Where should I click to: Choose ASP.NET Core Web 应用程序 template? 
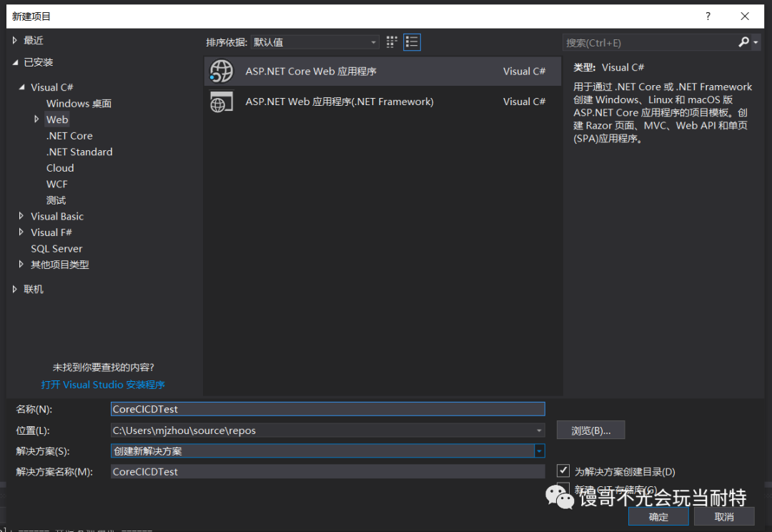(382, 72)
